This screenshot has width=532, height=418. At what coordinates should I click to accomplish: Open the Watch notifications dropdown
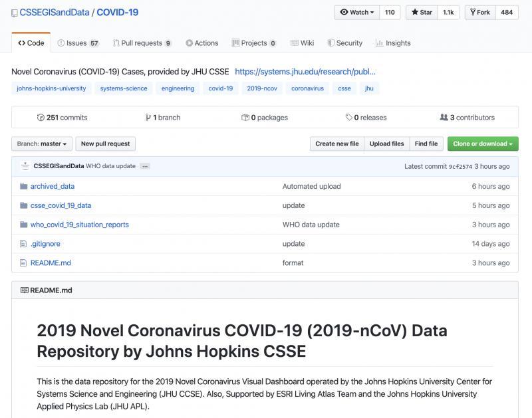(x=357, y=13)
